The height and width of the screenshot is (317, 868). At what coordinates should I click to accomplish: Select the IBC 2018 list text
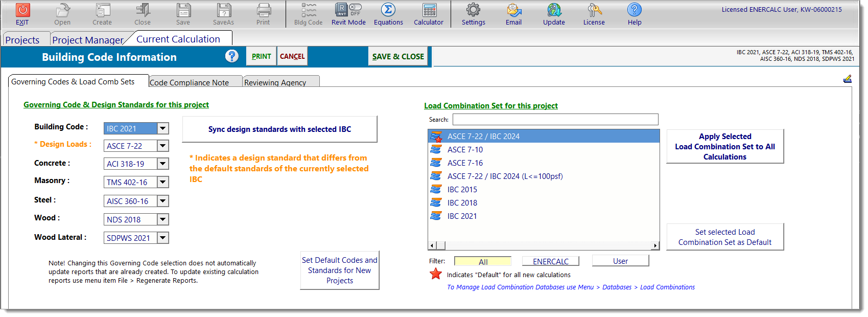(462, 203)
